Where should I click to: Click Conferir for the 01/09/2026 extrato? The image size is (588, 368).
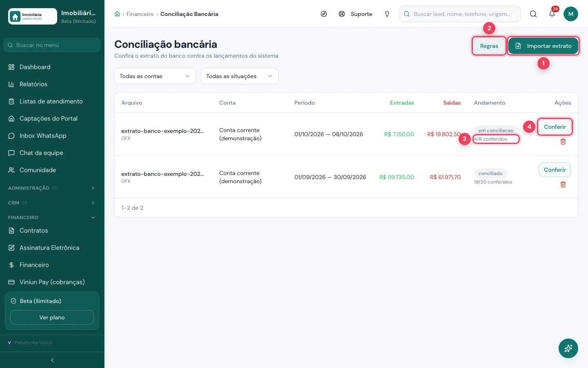pyautogui.click(x=555, y=170)
